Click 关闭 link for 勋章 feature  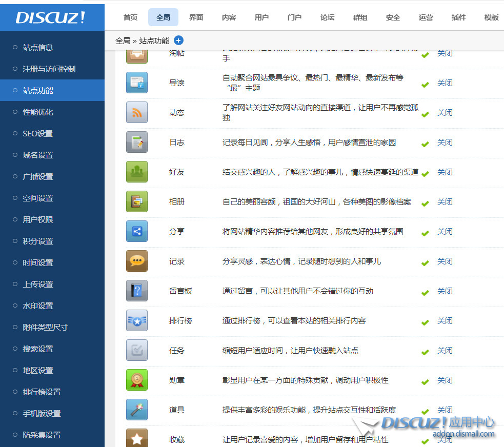point(445,380)
